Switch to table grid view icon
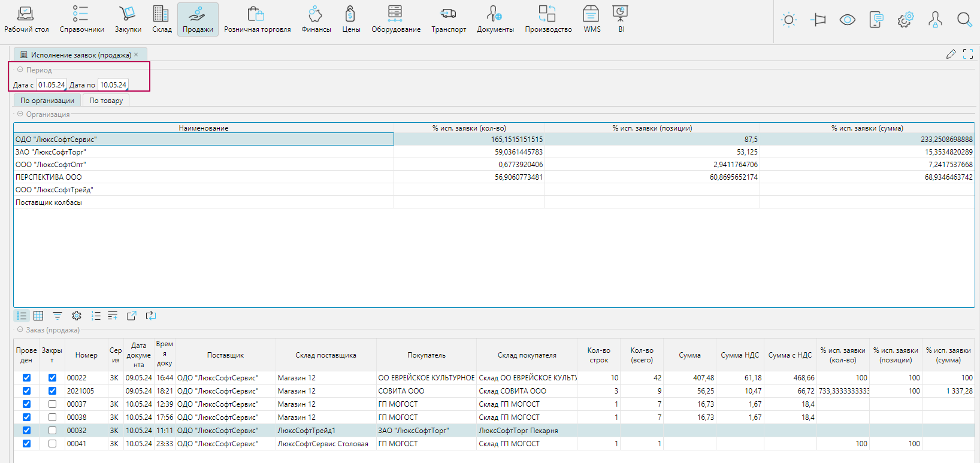The height and width of the screenshot is (463, 980). 38,316
